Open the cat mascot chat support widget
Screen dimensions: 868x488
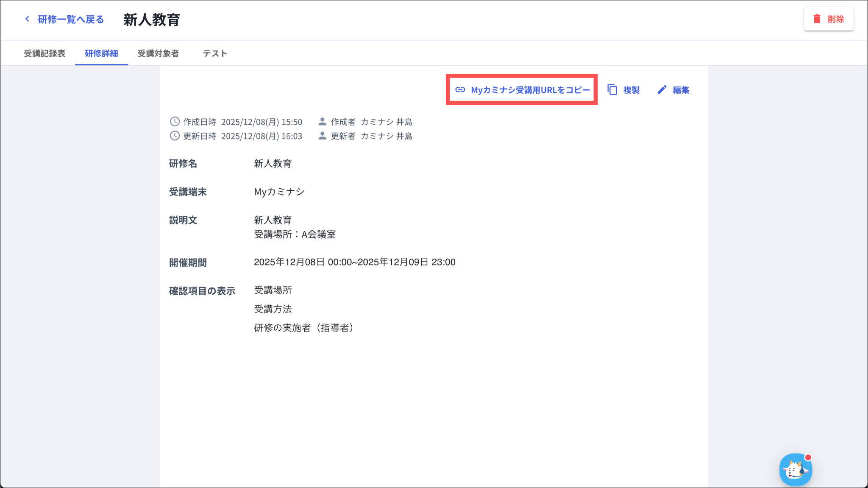795,470
